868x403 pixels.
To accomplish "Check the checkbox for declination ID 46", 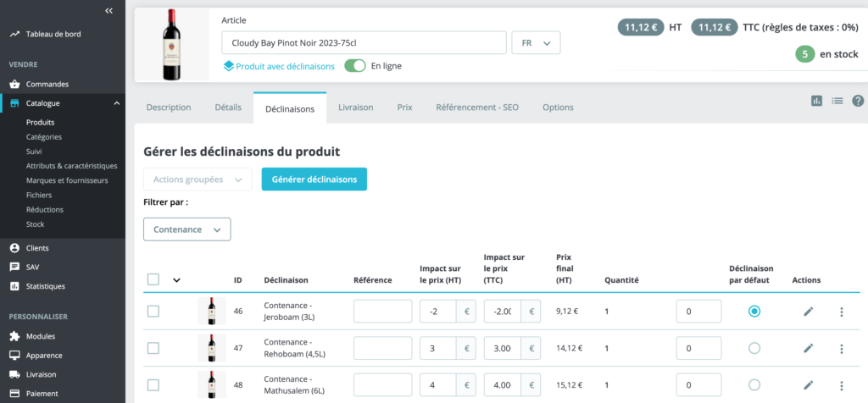I will pyautogui.click(x=153, y=311).
